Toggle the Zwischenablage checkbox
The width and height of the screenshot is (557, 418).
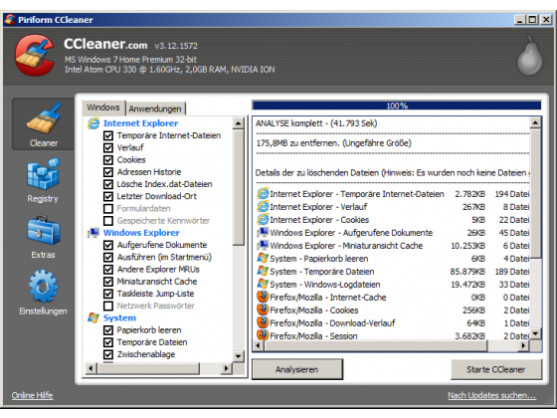[x=108, y=354]
